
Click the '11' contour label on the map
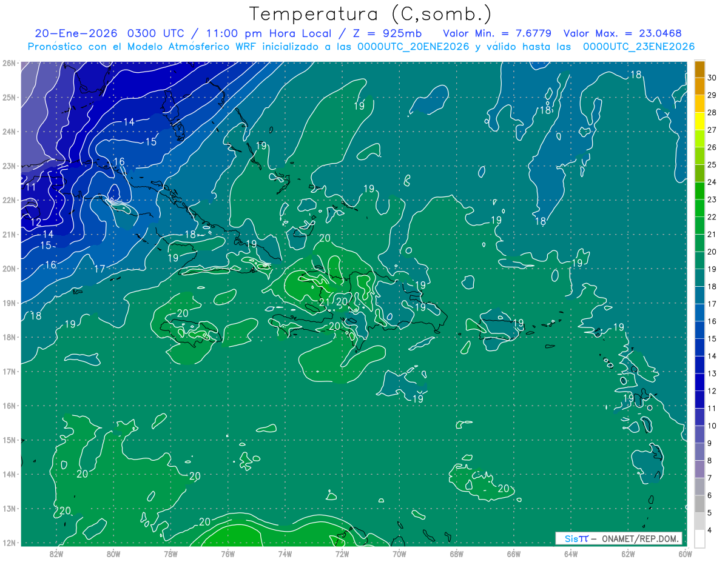pos(31,187)
